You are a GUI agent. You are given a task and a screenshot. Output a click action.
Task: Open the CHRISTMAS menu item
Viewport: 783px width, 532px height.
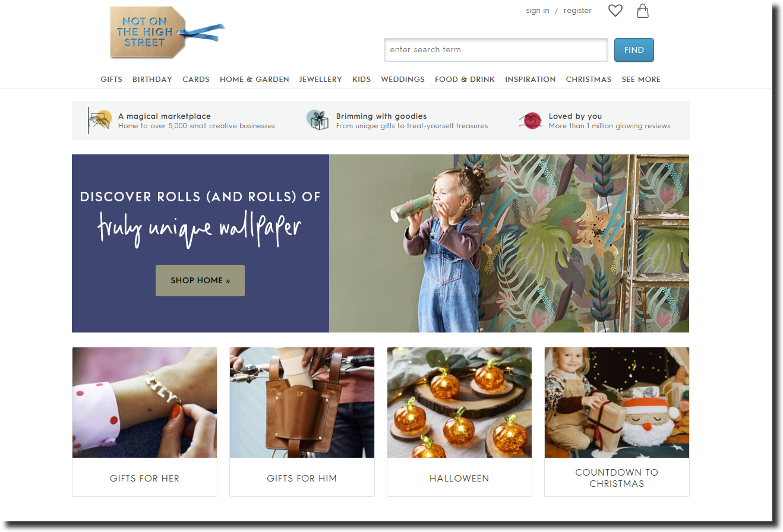pos(588,80)
